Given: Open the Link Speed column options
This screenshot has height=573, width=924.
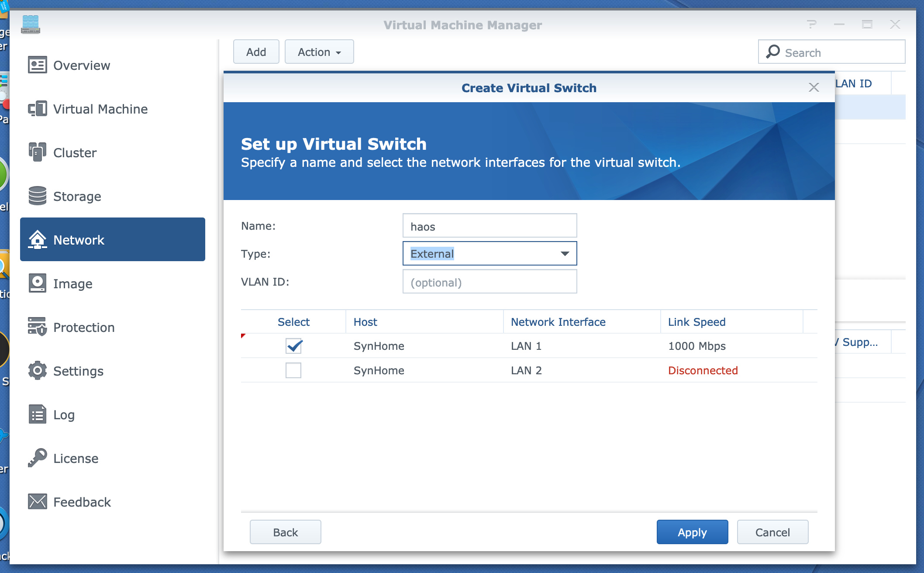Looking at the screenshot, I should 697,322.
